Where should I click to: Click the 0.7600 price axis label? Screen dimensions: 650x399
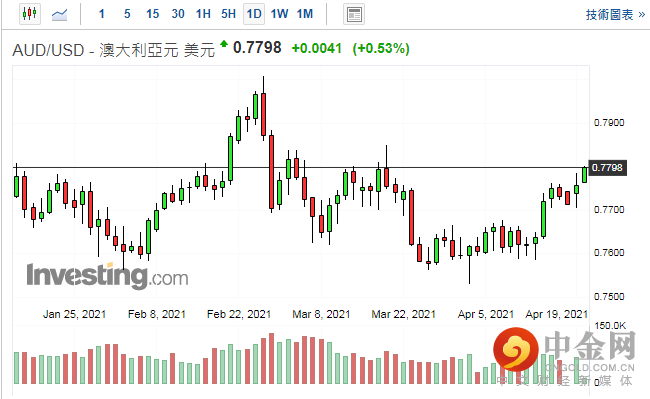pos(609,253)
